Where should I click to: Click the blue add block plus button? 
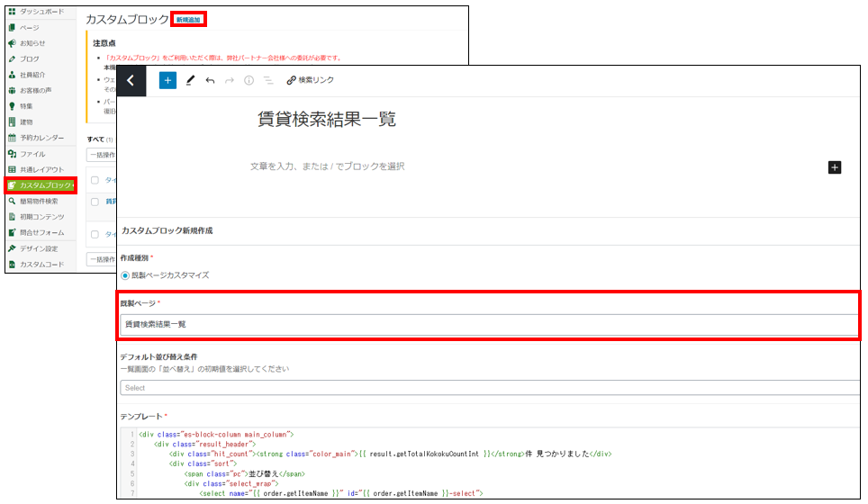click(167, 80)
